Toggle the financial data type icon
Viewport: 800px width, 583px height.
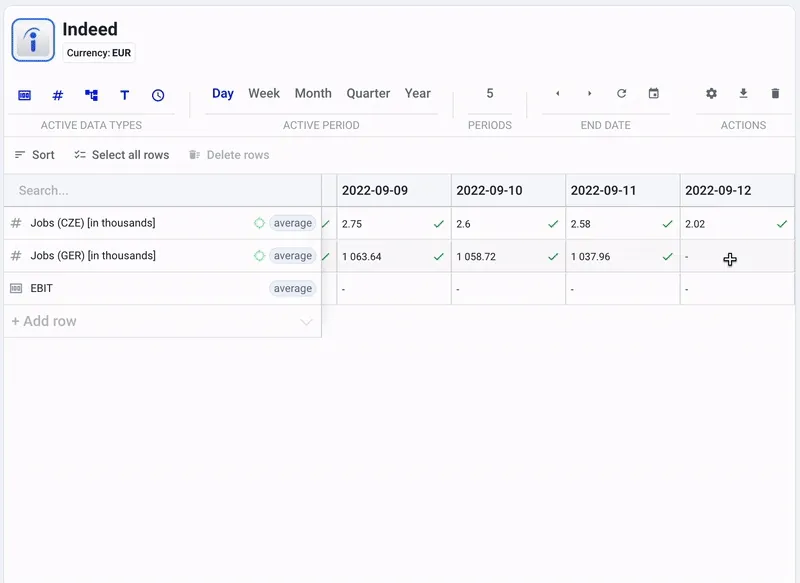pyautogui.click(x=24, y=95)
